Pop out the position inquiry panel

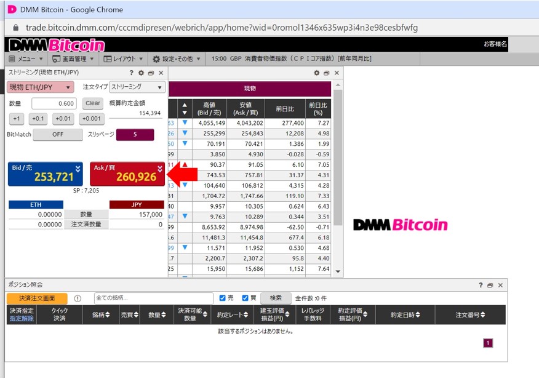pos(490,285)
